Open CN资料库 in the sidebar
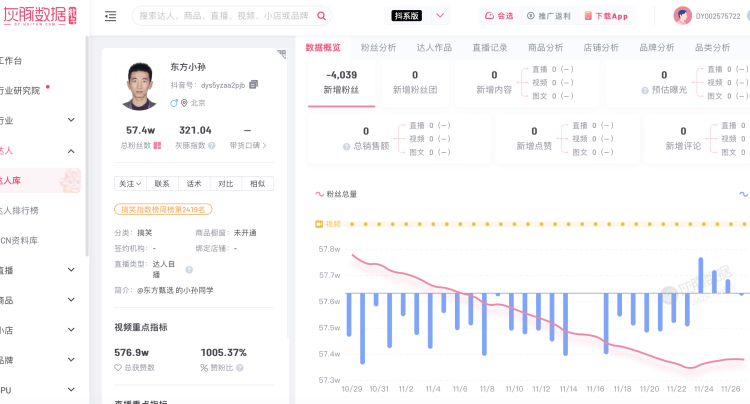750x404 pixels. pyautogui.click(x=19, y=240)
